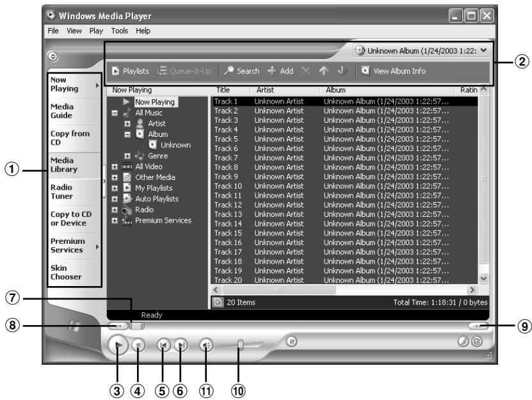Open the Skin Chooser tab
This screenshot has width=532, height=400.
coord(74,273)
